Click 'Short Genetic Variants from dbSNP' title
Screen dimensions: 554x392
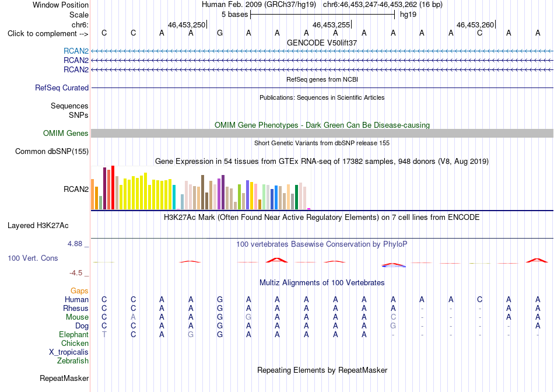pos(322,143)
